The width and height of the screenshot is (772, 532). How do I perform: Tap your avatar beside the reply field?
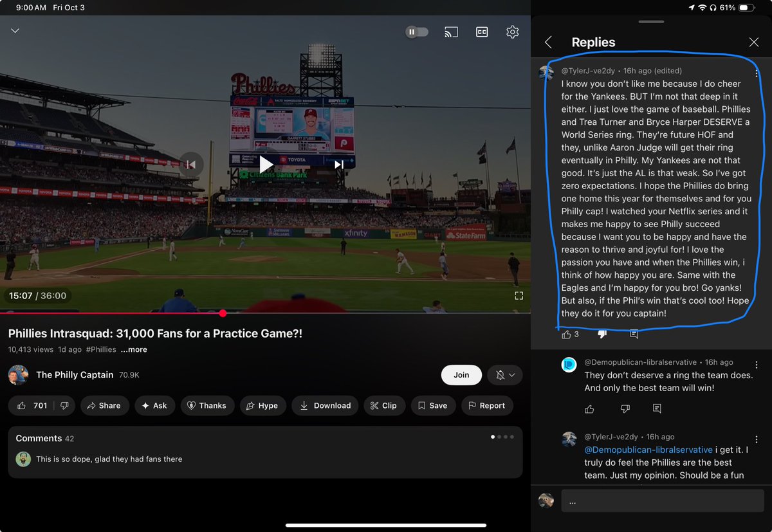click(x=546, y=500)
